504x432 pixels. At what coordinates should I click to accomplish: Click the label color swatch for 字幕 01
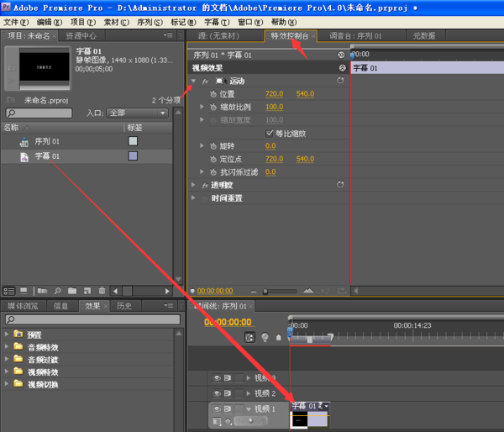(x=133, y=156)
